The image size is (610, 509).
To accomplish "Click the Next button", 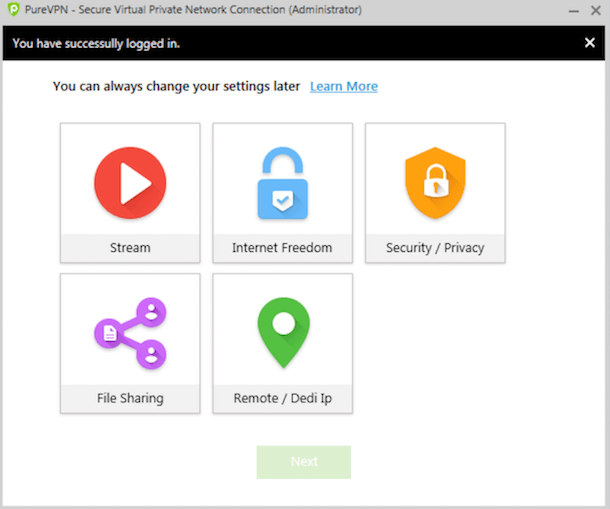I will click(x=304, y=462).
